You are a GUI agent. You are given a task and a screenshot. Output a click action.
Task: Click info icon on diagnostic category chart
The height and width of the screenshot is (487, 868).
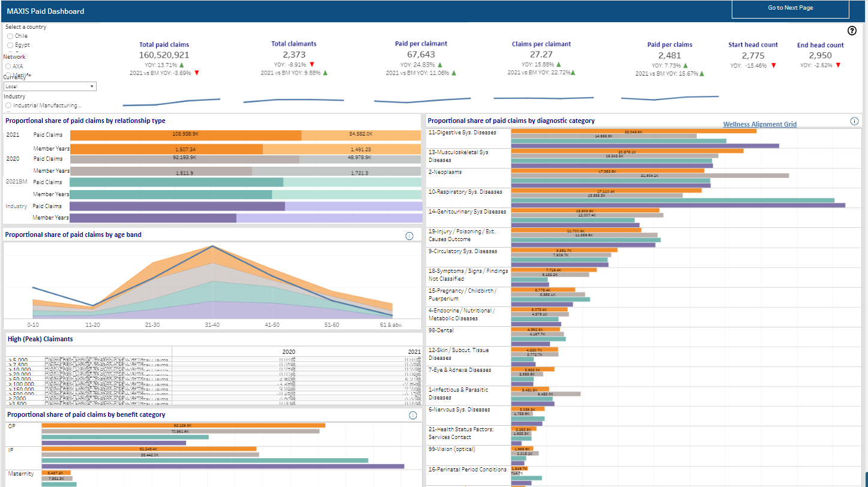[x=854, y=121]
